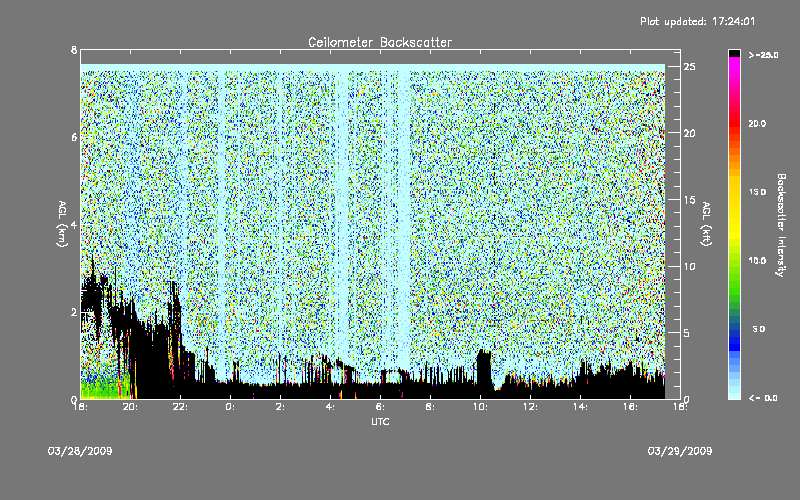Click the 15 kft tick on right axis
Image resolution: width=800 pixels, height=500 pixels.
(689, 200)
